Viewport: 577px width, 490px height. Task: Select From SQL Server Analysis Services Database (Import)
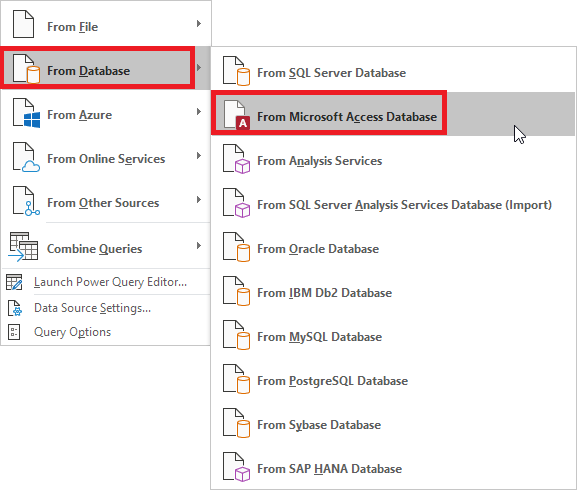[393, 203]
